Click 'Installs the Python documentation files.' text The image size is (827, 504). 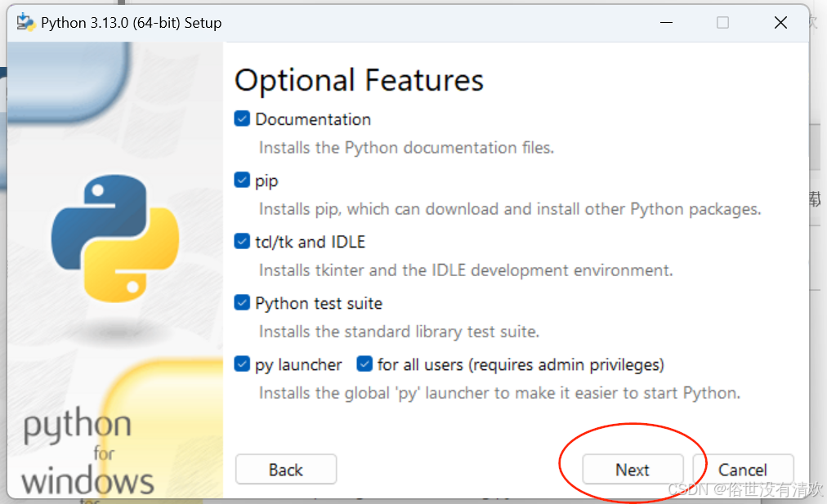click(407, 148)
